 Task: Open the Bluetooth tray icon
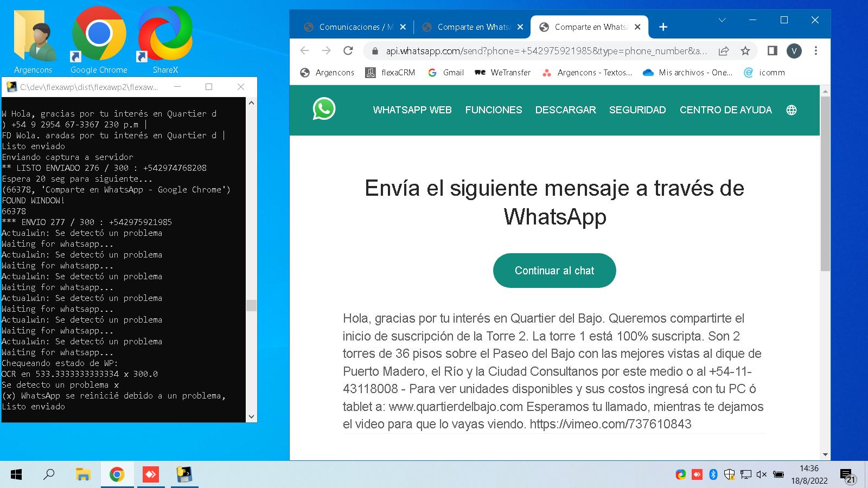[713, 474]
